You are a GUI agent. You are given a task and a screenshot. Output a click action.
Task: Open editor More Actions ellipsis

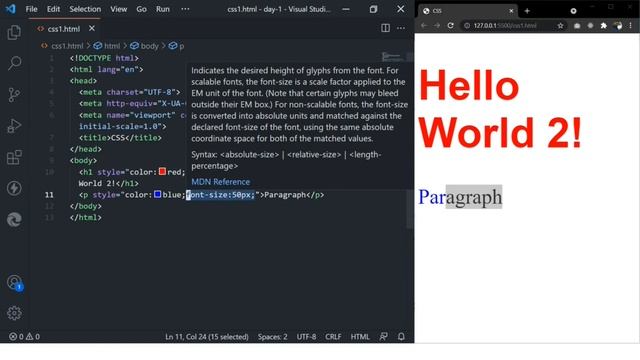pos(401,28)
